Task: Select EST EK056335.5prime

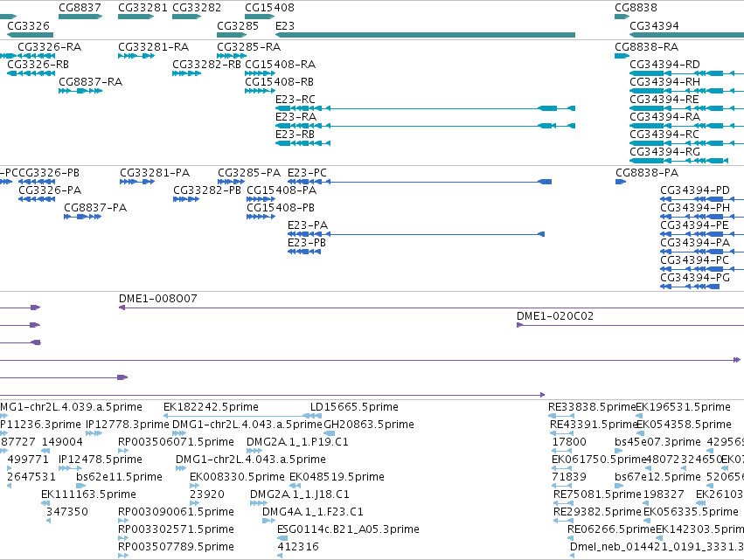Action: point(691,512)
